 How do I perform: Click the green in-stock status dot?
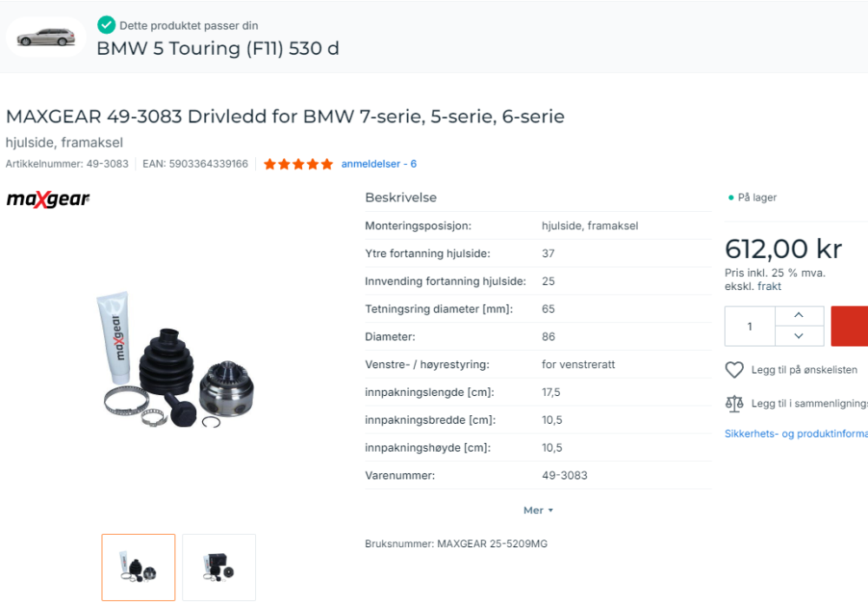pos(731,198)
